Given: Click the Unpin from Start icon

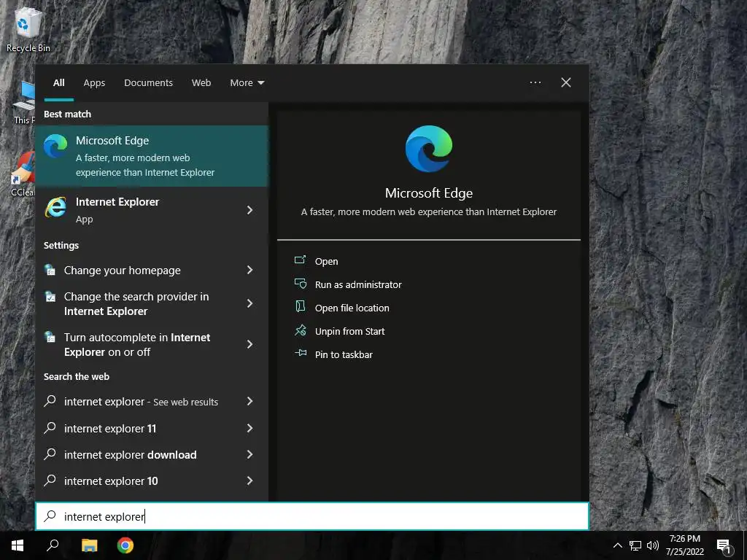Looking at the screenshot, I should click(x=300, y=330).
